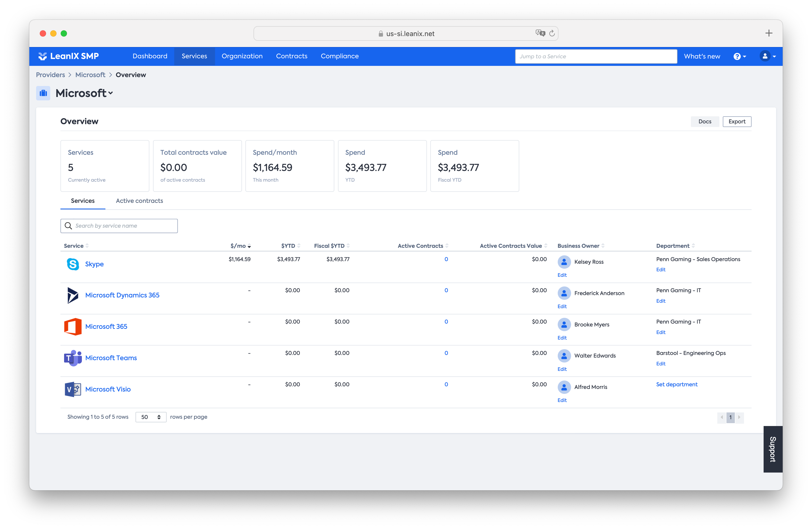The width and height of the screenshot is (812, 529).
Task: Sort table by $/mo column
Action: point(241,246)
